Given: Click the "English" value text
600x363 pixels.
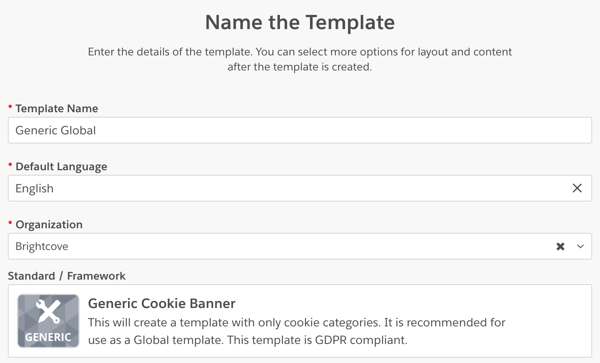Looking at the screenshot, I should 34,189.
